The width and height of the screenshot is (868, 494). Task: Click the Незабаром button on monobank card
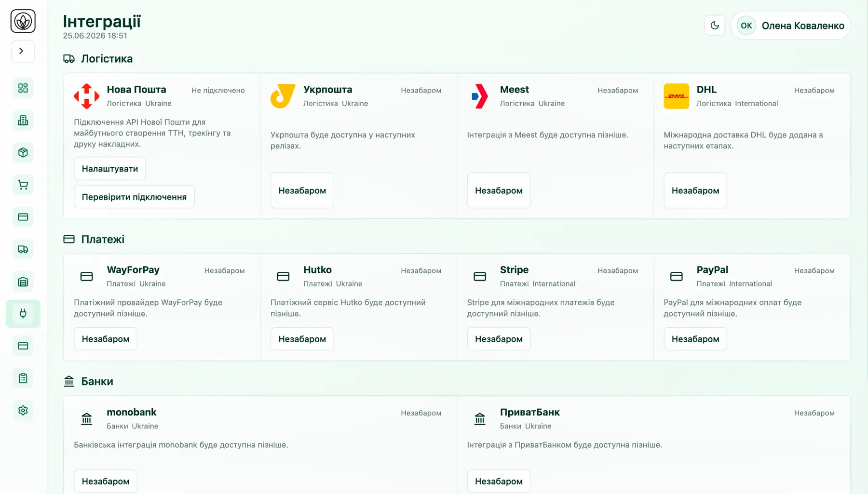(x=106, y=481)
